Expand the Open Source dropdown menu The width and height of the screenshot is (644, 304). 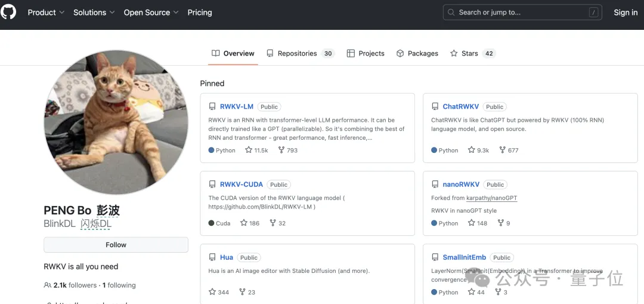[151, 13]
